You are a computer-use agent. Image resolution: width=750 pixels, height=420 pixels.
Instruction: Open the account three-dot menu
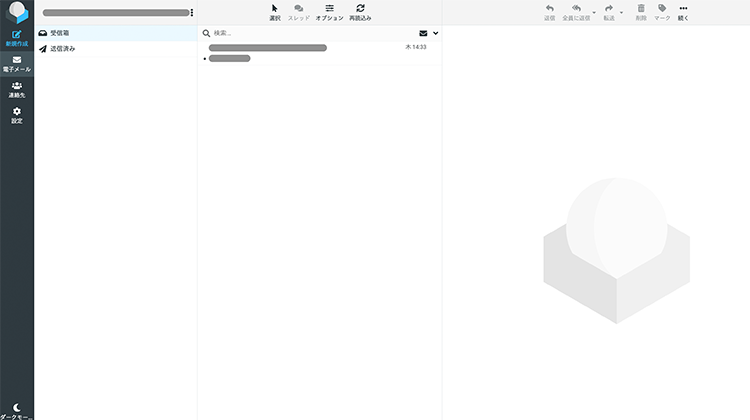pos(192,13)
